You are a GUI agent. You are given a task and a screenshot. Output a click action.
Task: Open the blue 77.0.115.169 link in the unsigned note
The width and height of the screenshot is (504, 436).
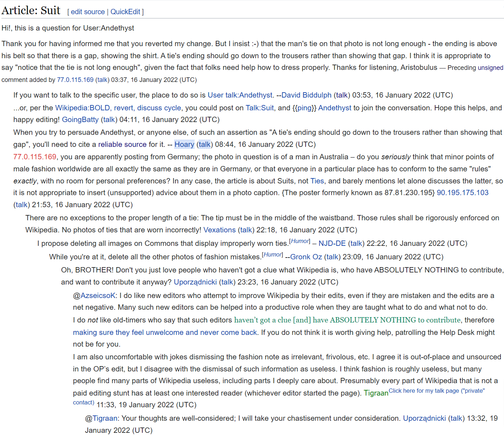(x=75, y=80)
